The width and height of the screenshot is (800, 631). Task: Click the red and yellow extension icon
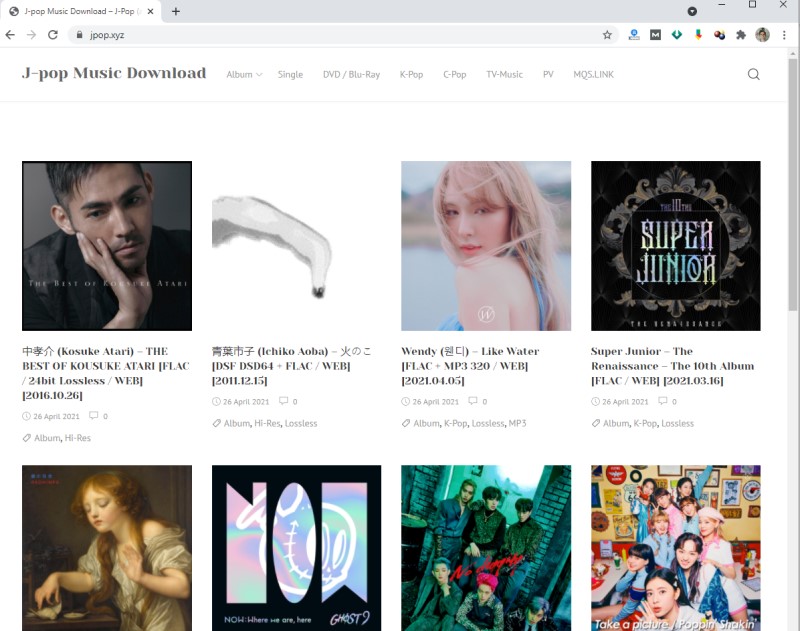click(x=698, y=35)
